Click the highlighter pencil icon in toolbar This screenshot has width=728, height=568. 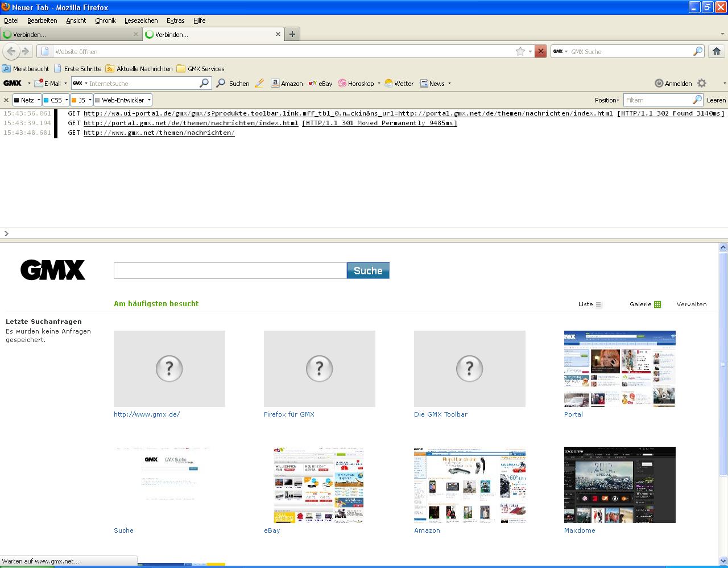tap(259, 83)
